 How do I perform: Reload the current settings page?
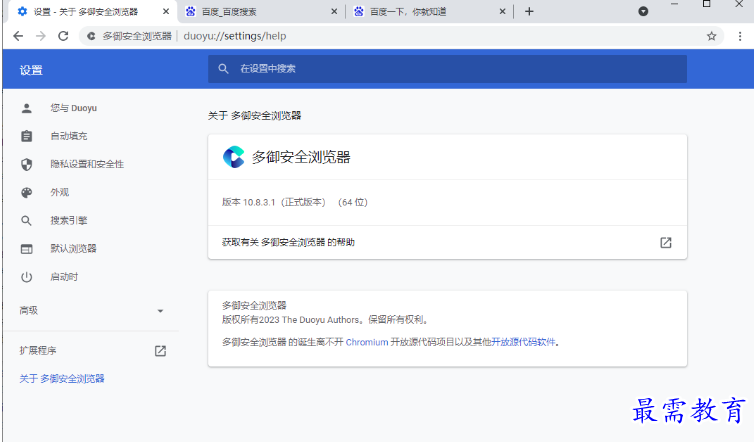pos(63,36)
